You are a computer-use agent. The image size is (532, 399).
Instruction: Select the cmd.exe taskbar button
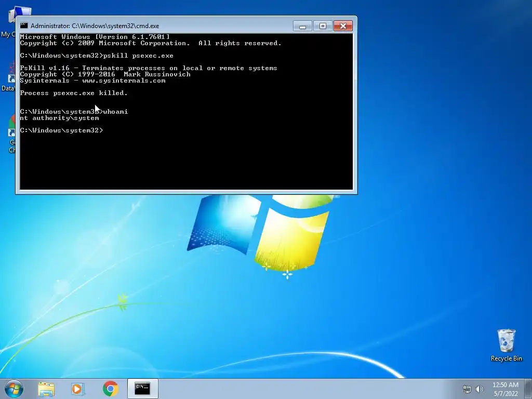(142, 389)
